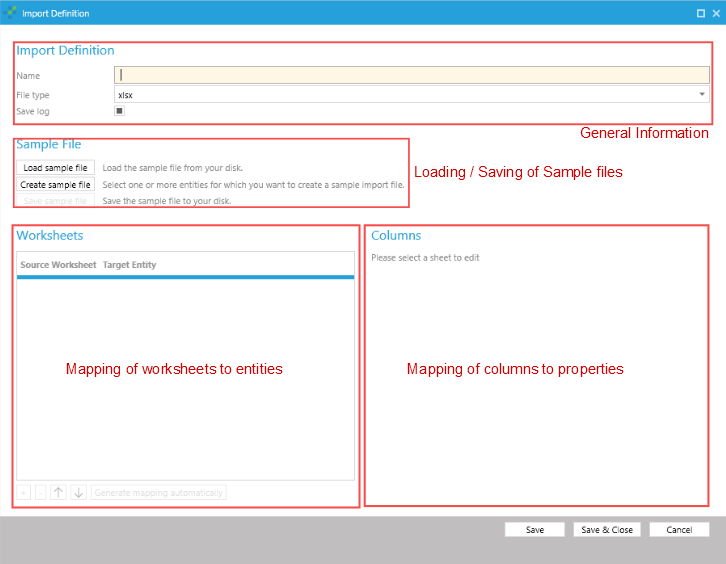Cancel the import definition dialog
This screenshot has width=726, height=564.
click(x=679, y=529)
